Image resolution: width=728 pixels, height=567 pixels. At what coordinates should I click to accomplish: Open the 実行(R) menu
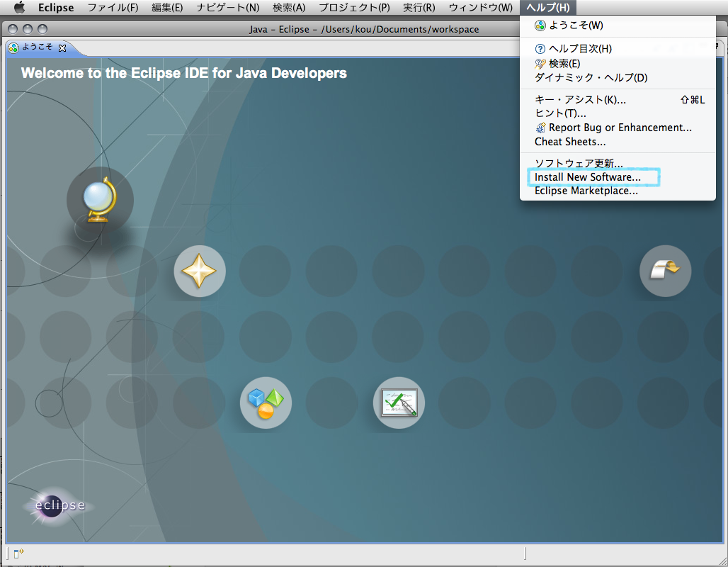[x=419, y=7]
